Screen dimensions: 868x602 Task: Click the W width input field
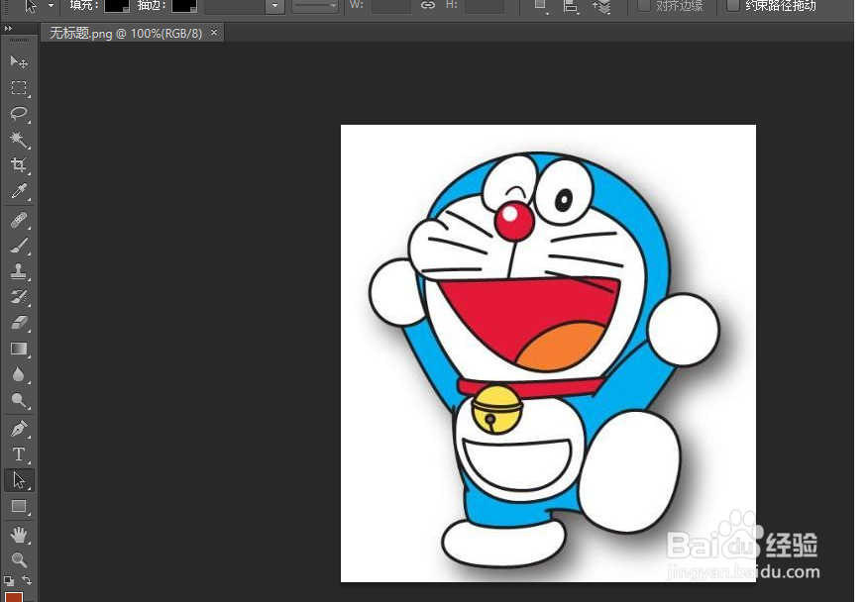(390, 6)
